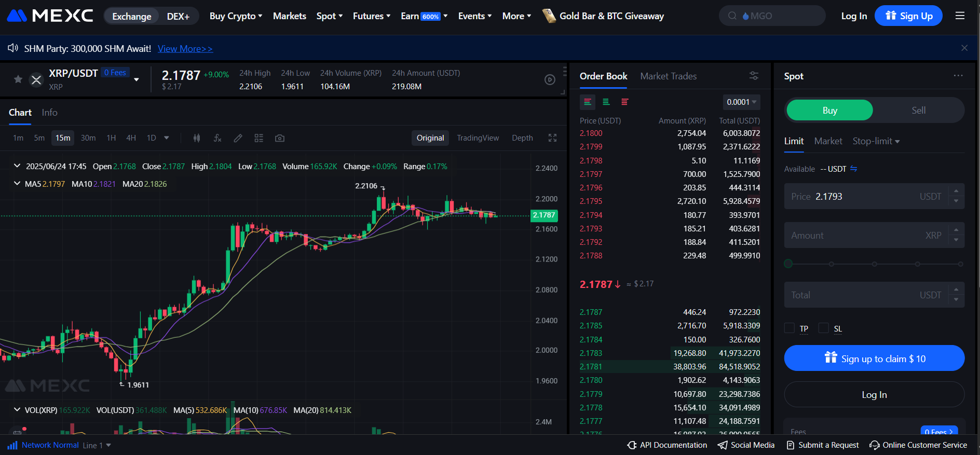Enable the TP checkbox
The image size is (980, 455).
(790, 328)
